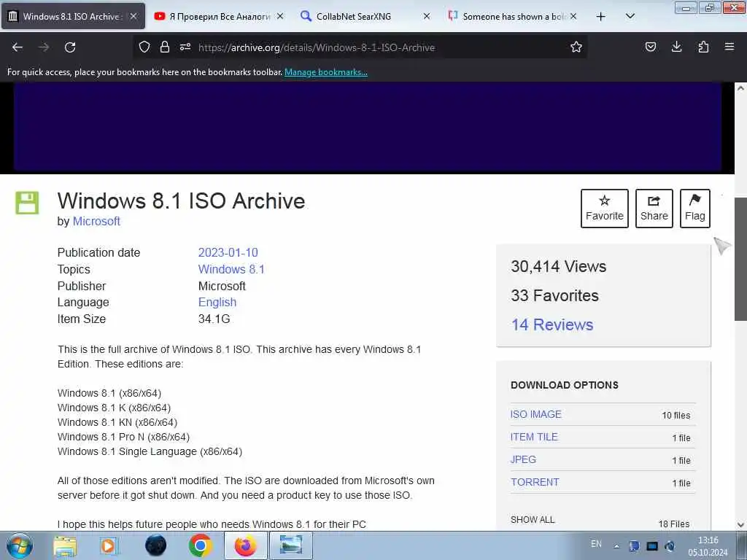Open the Microsoft creator link
The width and height of the screenshot is (747, 560).
point(96,222)
